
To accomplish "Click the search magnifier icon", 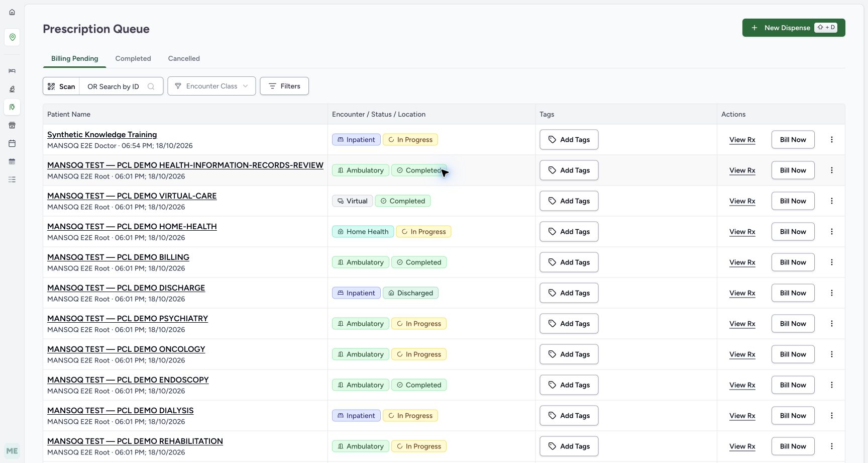I will (151, 86).
